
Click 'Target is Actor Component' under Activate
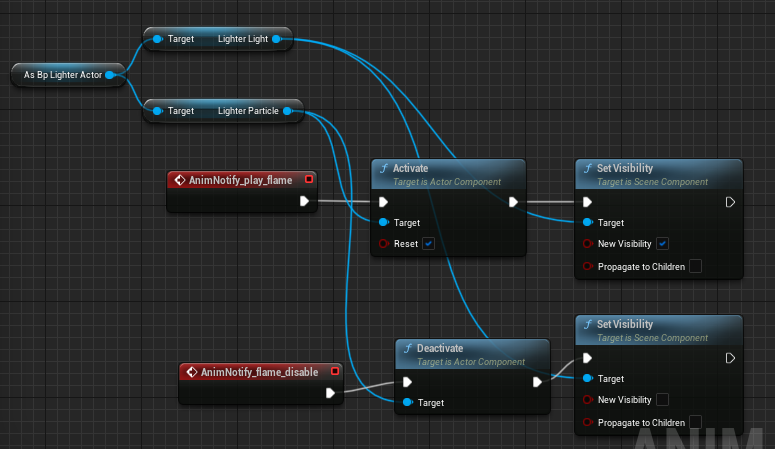[447, 182]
